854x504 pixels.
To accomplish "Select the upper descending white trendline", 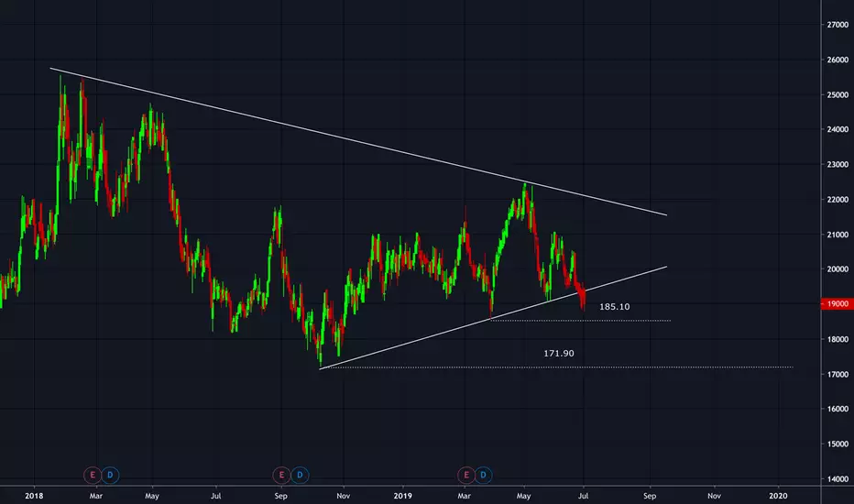I will pyautogui.click(x=358, y=142).
